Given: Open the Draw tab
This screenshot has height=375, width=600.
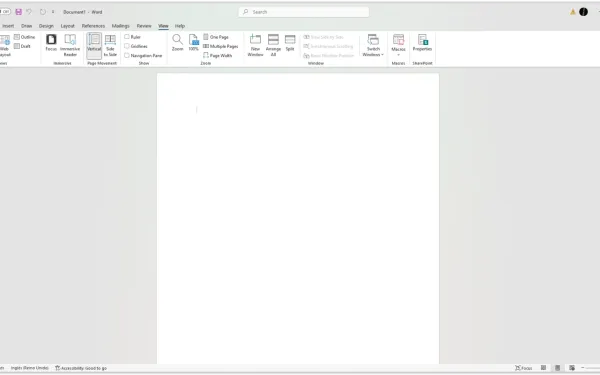Looking at the screenshot, I should [x=26, y=26].
